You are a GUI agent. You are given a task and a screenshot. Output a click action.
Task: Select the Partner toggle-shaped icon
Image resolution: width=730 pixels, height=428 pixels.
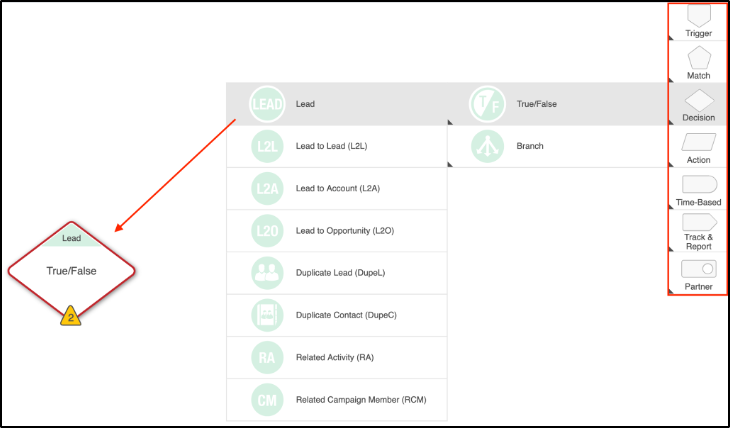coord(698,268)
